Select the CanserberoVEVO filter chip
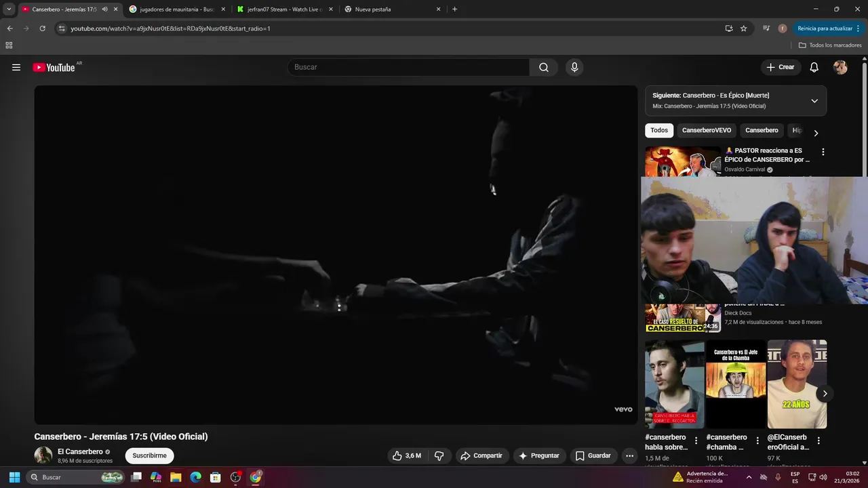Viewport: 868px width, 488px height. tap(707, 130)
